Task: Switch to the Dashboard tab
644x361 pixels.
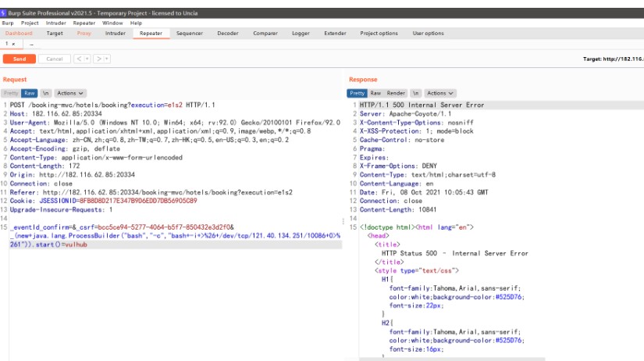Action: coord(19,34)
